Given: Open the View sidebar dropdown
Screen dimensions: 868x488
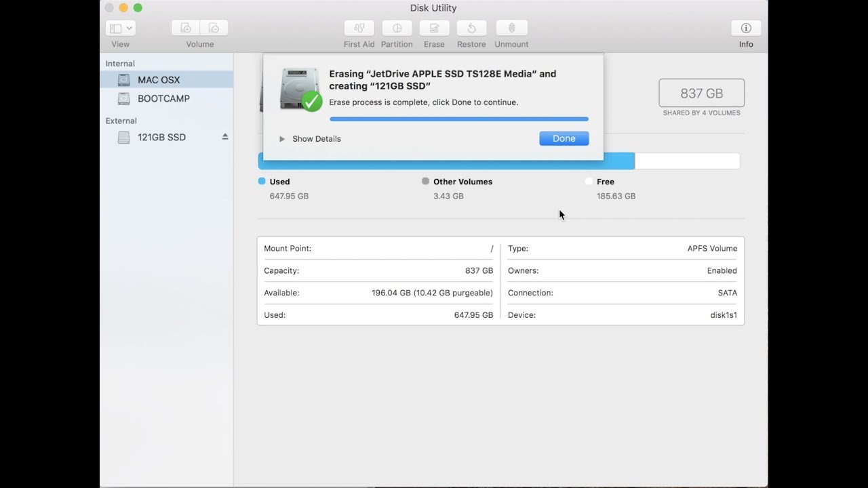Looking at the screenshot, I should click(121, 28).
